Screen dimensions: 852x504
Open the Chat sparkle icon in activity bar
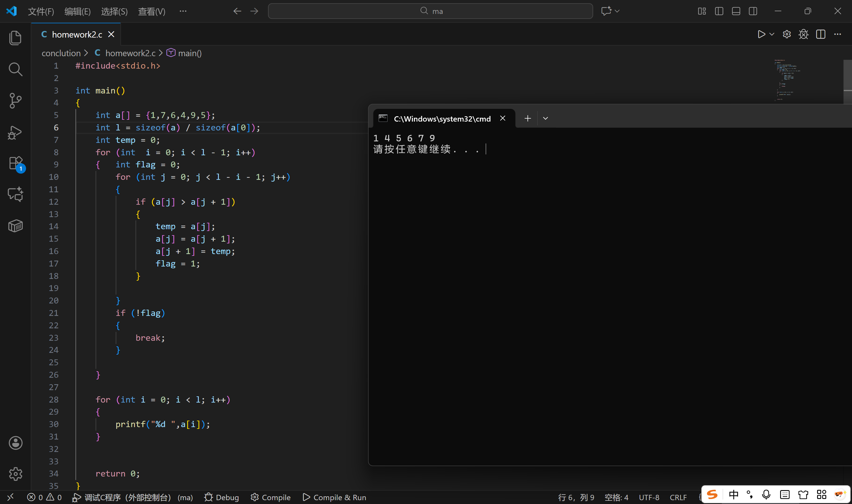pyautogui.click(x=15, y=194)
